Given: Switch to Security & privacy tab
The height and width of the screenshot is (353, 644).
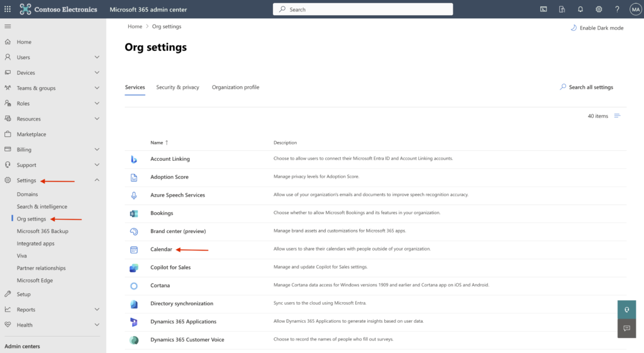Looking at the screenshot, I should [177, 87].
